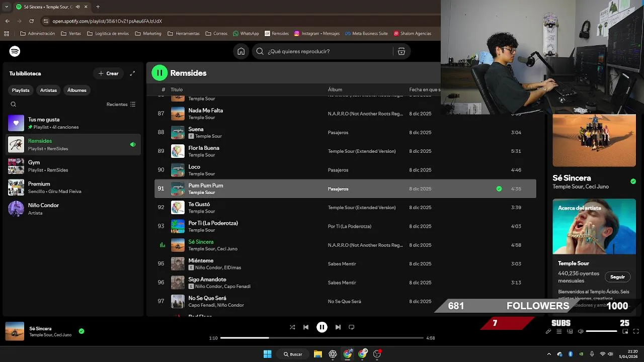Image resolution: width=644 pixels, height=362 pixels.
Task: Adjust the Spotify volume slider
Action: [x=602, y=331]
